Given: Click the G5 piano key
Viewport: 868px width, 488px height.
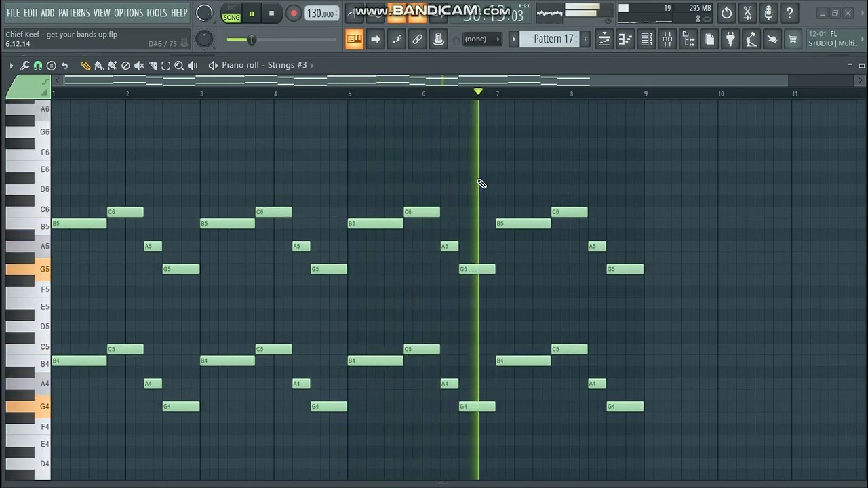Looking at the screenshot, I should tap(28, 269).
